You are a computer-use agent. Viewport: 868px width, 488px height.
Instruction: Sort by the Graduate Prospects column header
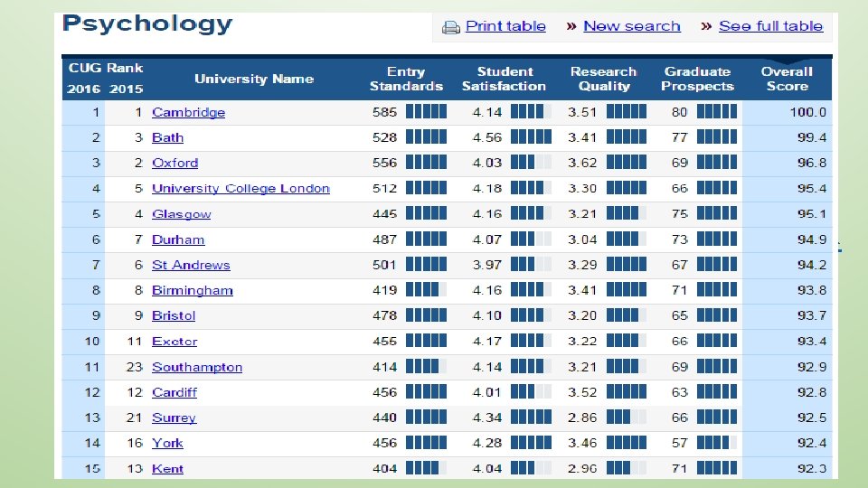pos(697,79)
